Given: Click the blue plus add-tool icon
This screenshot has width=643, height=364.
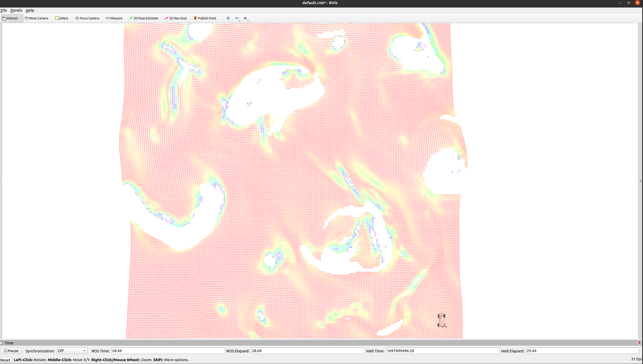Looking at the screenshot, I should click(228, 18).
